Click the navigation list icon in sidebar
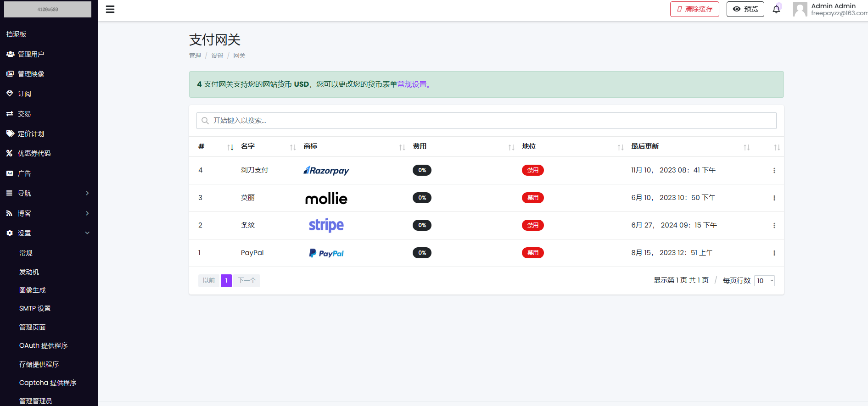 (9, 193)
